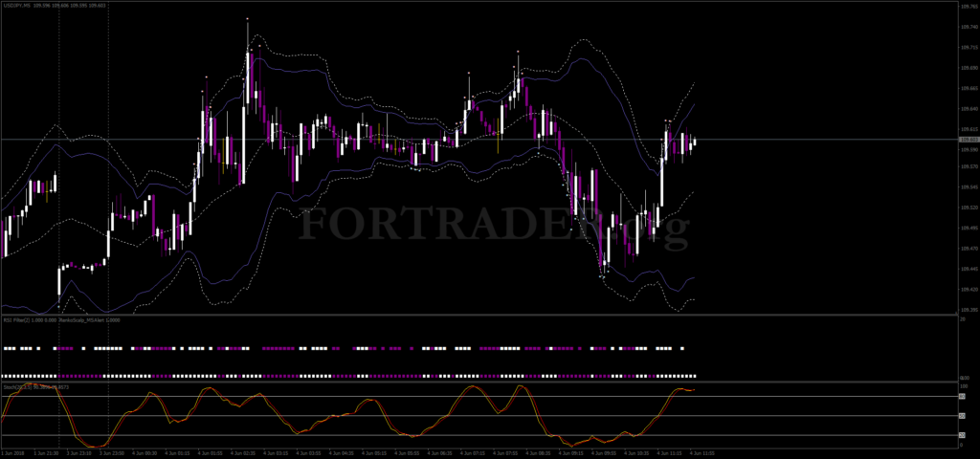Select the horizontal bid price line
Image resolution: width=980 pixels, height=459 pixels.
[x=479, y=140]
